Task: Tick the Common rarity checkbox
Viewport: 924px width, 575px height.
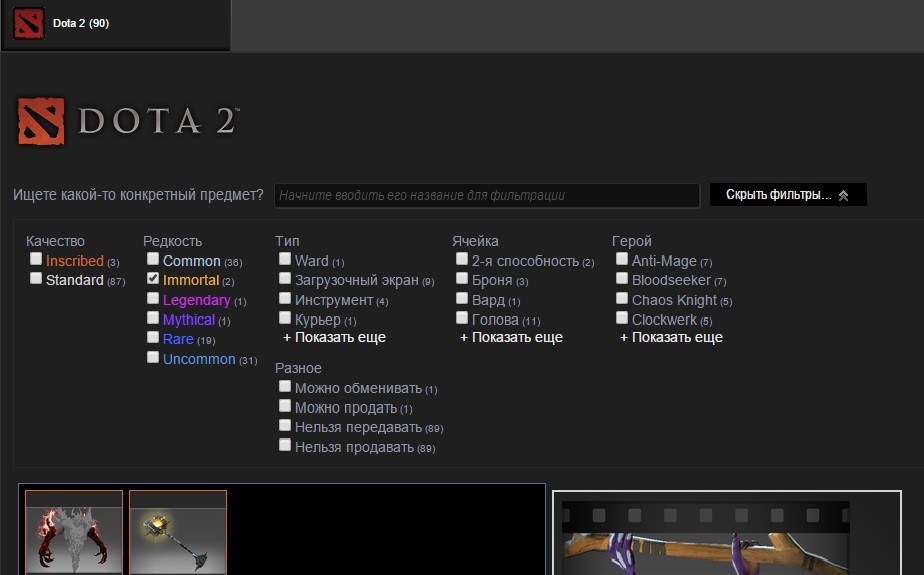Action: click(x=153, y=259)
